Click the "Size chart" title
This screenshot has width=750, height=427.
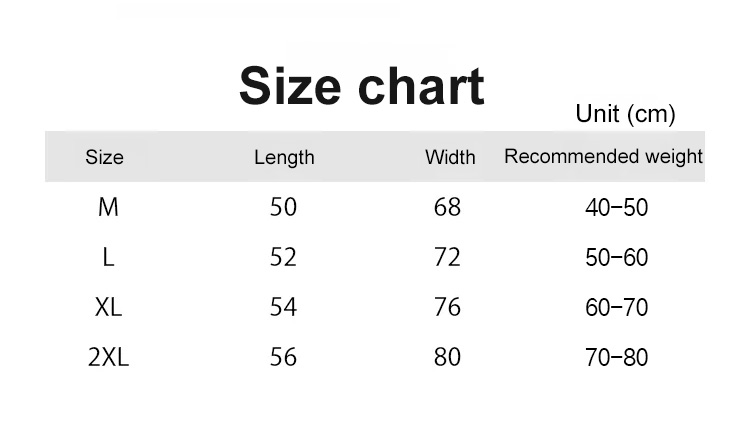[361, 86]
